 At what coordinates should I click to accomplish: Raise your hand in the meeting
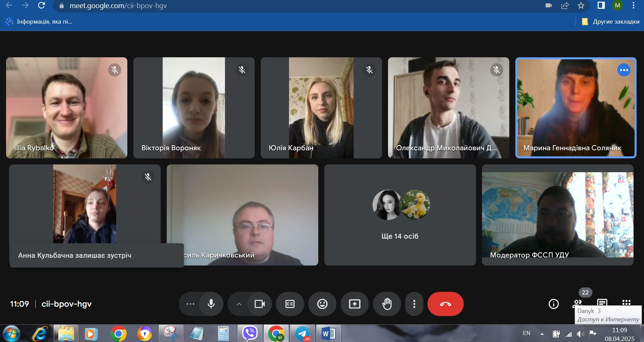coord(387,304)
